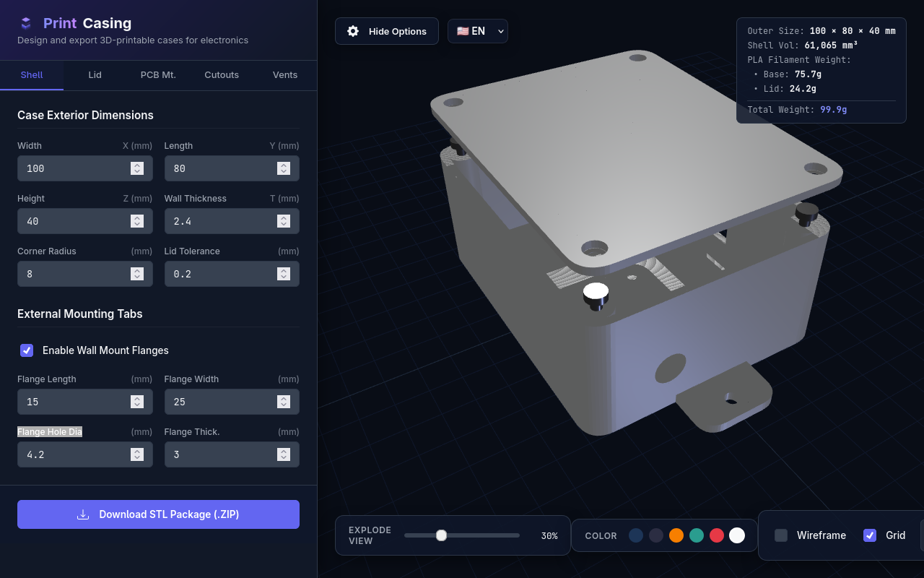Screen dimensions: 924x578
Task: Click Download STL Package (.ZIP) button
Action: tap(158, 514)
